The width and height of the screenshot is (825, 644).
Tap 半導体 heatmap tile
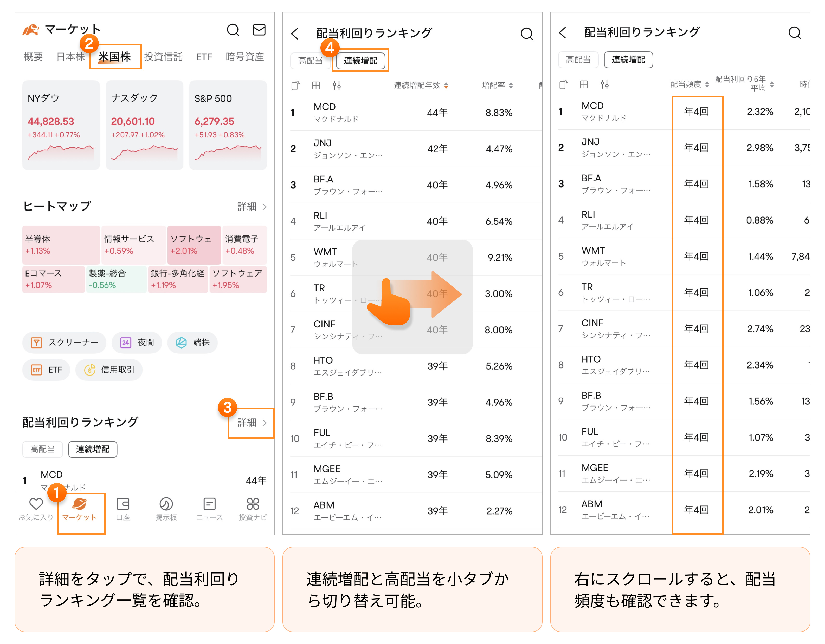coord(61,245)
